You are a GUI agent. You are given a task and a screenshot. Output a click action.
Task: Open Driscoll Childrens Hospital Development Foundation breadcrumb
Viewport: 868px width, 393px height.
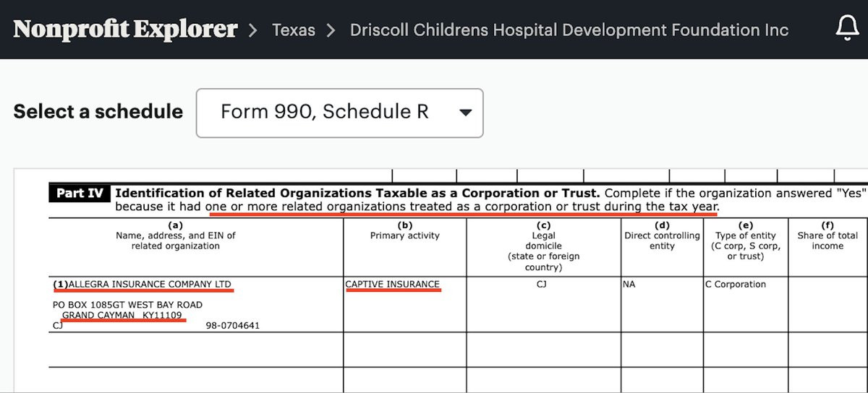pyautogui.click(x=569, y=30)
